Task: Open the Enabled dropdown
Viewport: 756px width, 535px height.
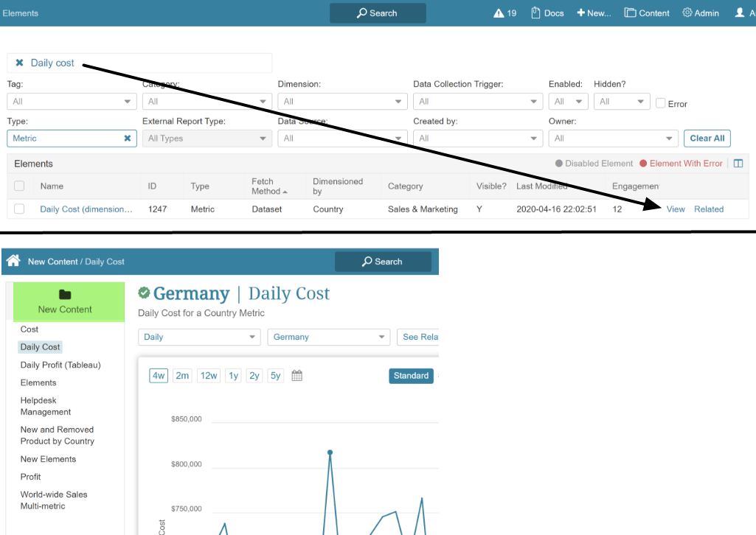Action: click(x=568, y=102)
